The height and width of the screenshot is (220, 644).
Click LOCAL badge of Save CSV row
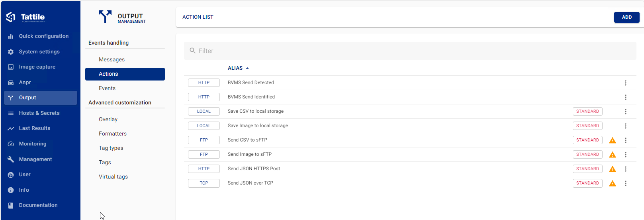[x=204, y=112]
